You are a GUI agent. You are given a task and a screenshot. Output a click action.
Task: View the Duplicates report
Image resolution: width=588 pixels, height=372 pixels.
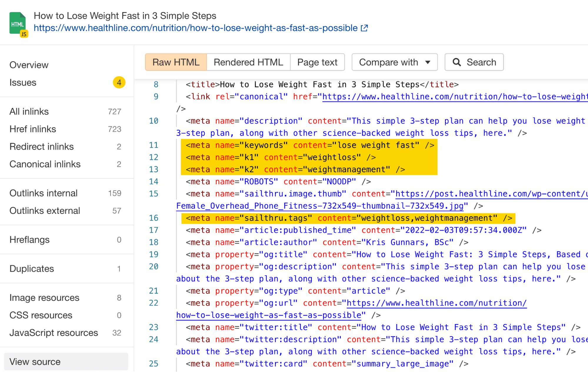[x=31, y=268]
